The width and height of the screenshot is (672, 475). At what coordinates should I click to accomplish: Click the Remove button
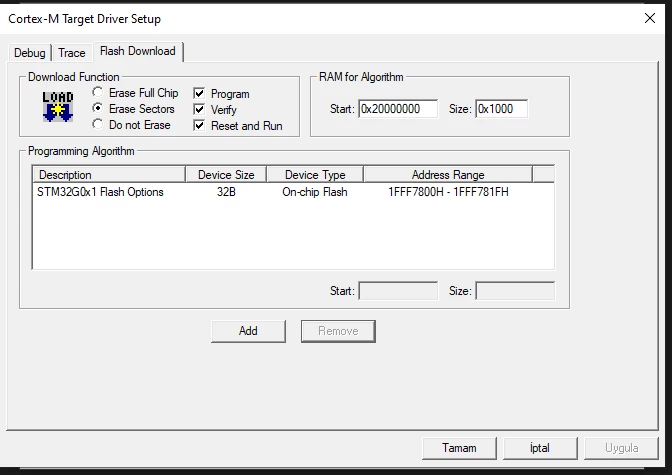338,331
